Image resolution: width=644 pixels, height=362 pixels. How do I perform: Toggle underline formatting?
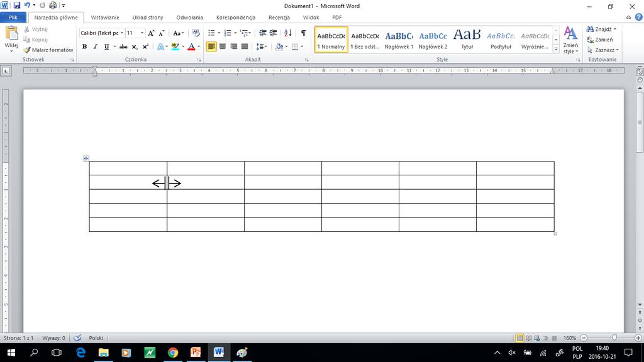point(106,47)
